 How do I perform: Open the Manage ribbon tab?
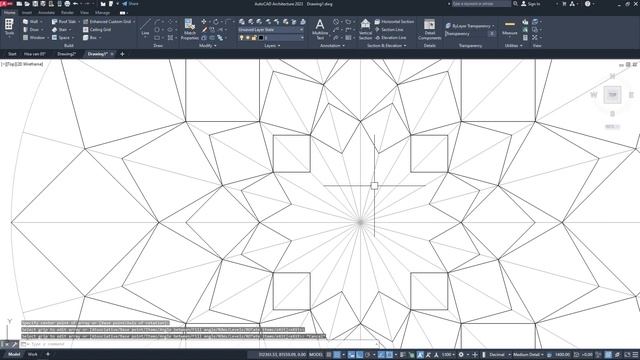click(x=102, y=13)
